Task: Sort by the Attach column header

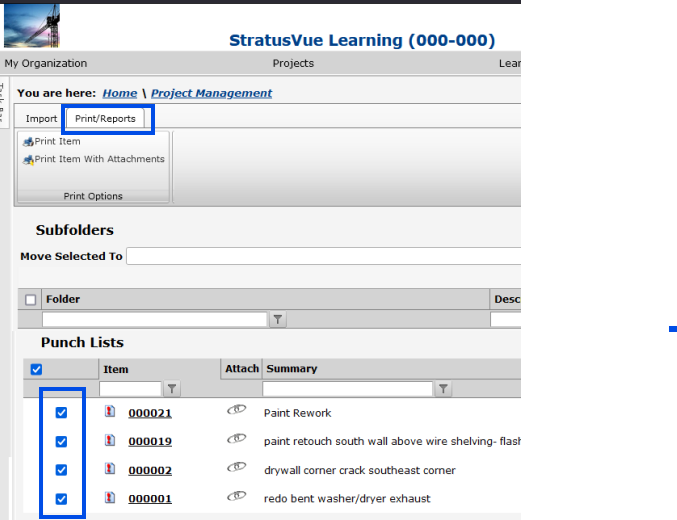Action: 242,369
